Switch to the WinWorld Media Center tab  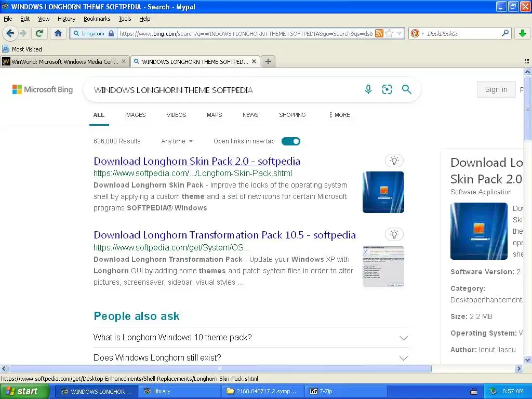(x=64, y=61)
